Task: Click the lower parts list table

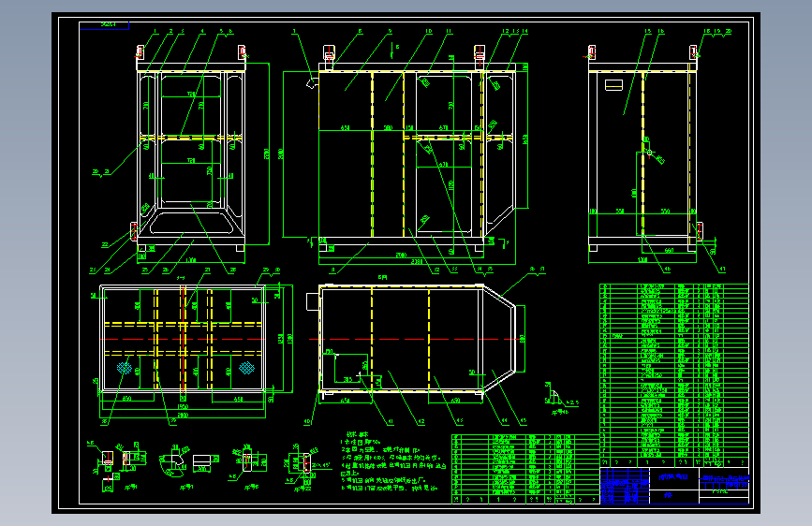Action: coord(525,469)
